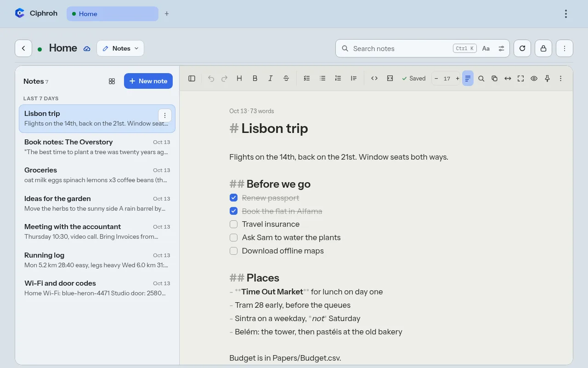Add a new tab with plus

[x=167, y=14]
